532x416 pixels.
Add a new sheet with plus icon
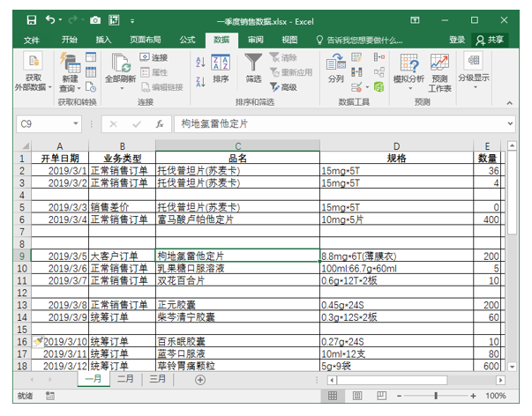coord(200,380)
